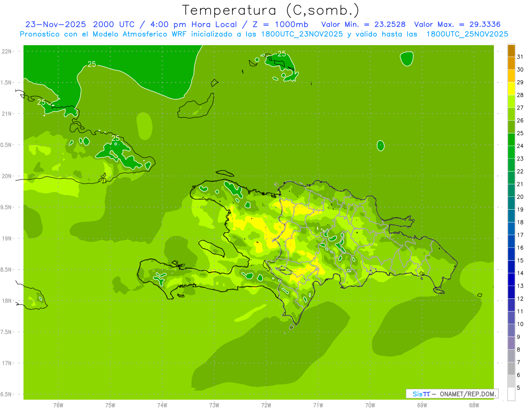
Task: Click the color scale label 23
Action: point(520,159)
